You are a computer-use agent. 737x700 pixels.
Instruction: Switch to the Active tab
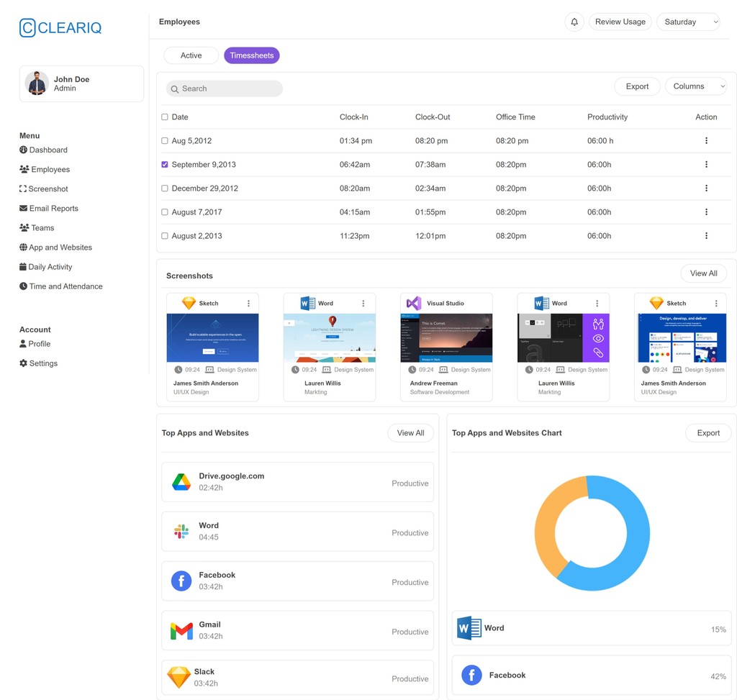coord(191,55)
